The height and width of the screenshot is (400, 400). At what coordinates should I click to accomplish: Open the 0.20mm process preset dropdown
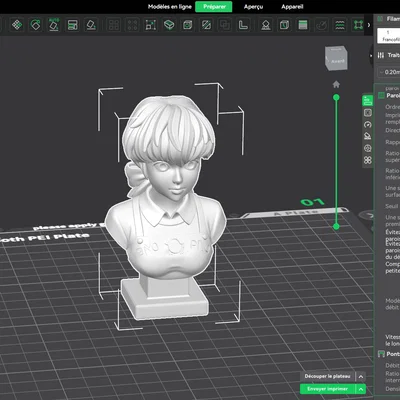tap(389, 72)
